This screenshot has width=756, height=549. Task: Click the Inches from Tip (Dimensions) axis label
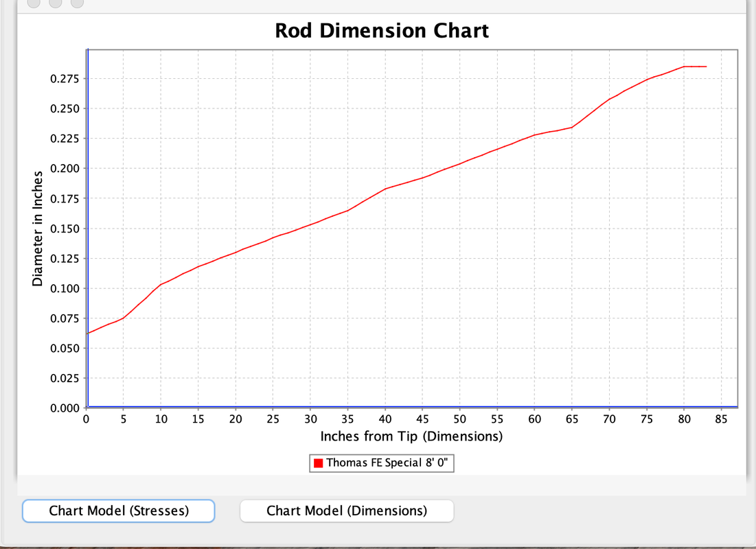[x=412, y=436]
